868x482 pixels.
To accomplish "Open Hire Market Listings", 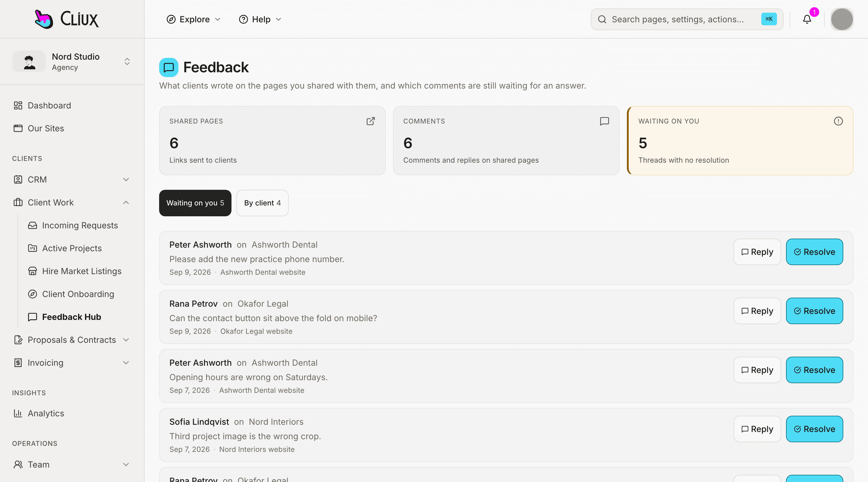I will click(x=79, y=271).
